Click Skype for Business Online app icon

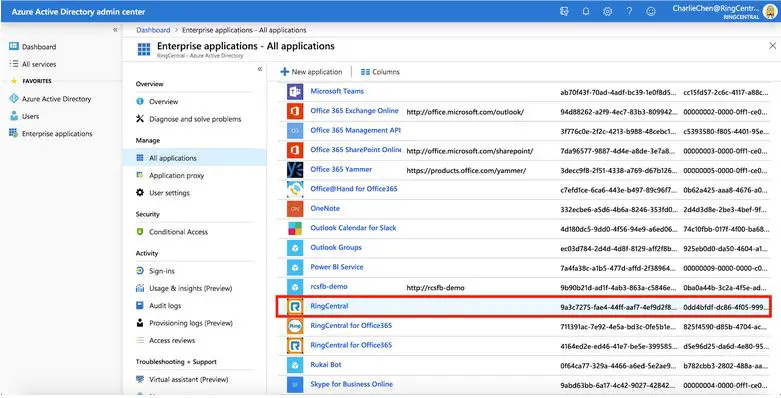295,385
